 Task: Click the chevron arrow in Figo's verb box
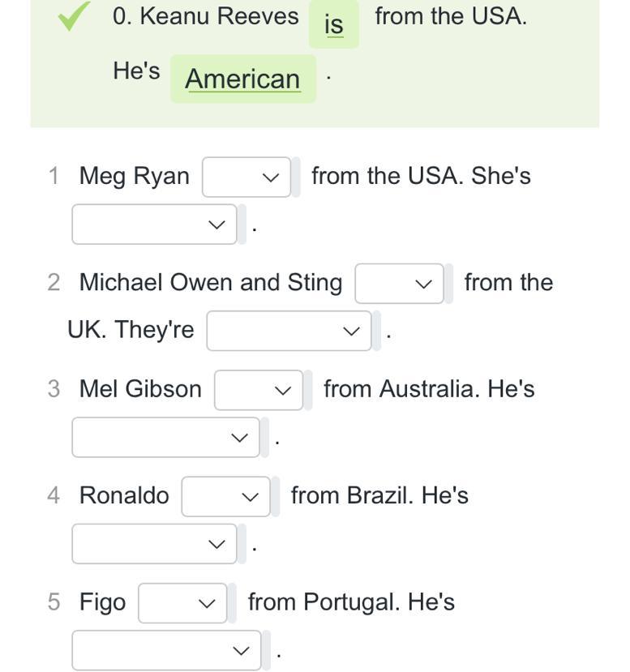pos(207,603)
